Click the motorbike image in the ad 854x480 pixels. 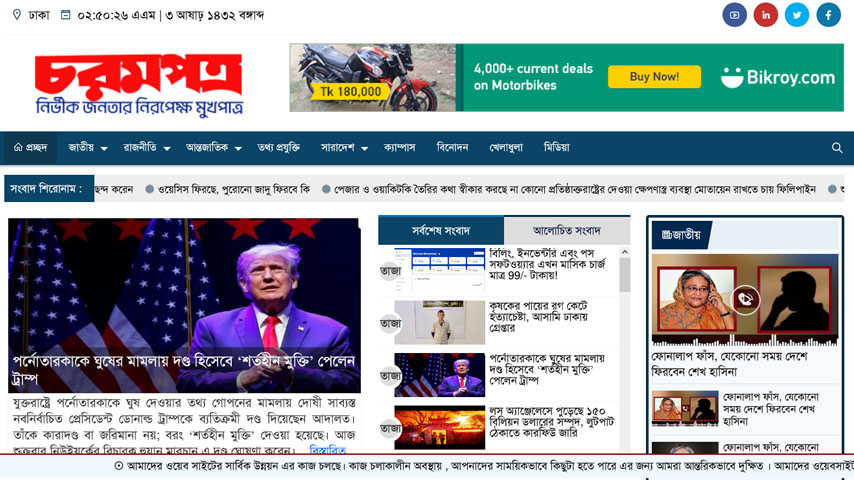tap(373, 77)
